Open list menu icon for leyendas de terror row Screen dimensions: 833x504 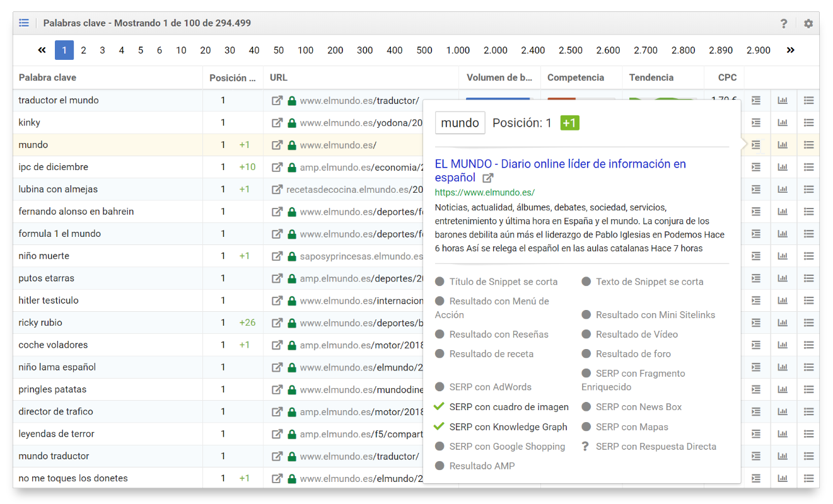pyautogui.click(x=808, y=434)
